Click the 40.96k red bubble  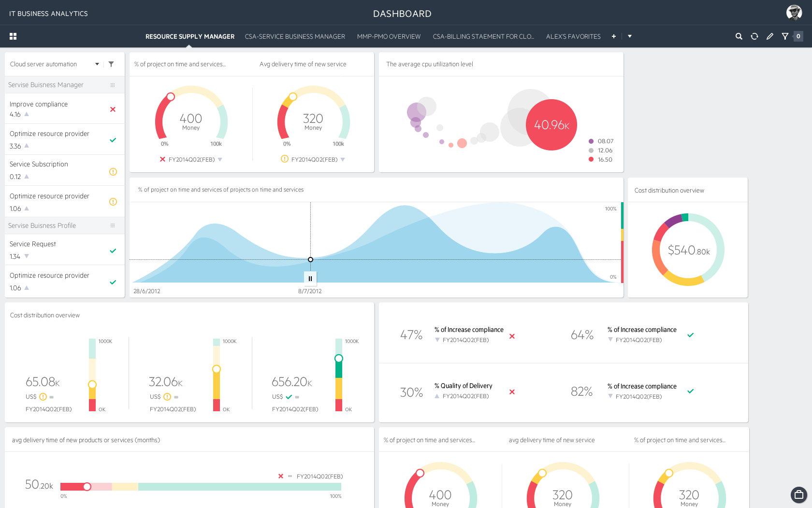[551, 125]
